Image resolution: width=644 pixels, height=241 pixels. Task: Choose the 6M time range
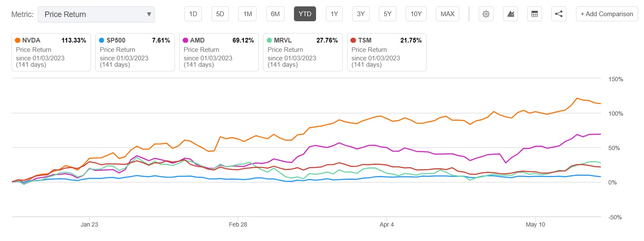point(275,14)
